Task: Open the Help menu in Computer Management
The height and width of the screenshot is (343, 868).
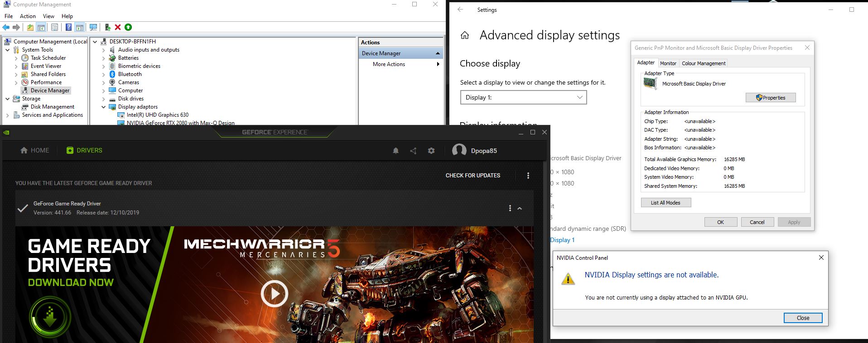Action: pyautogui.click(x=67, y=16)
